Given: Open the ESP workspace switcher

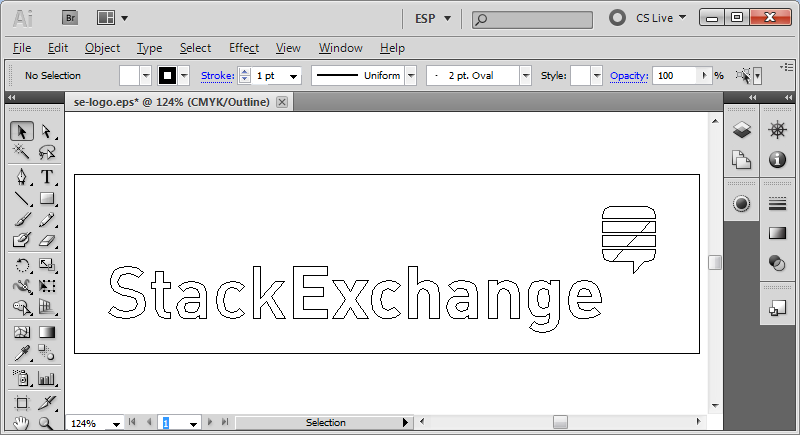Looking at the screenshot, I should click(433, 18).
